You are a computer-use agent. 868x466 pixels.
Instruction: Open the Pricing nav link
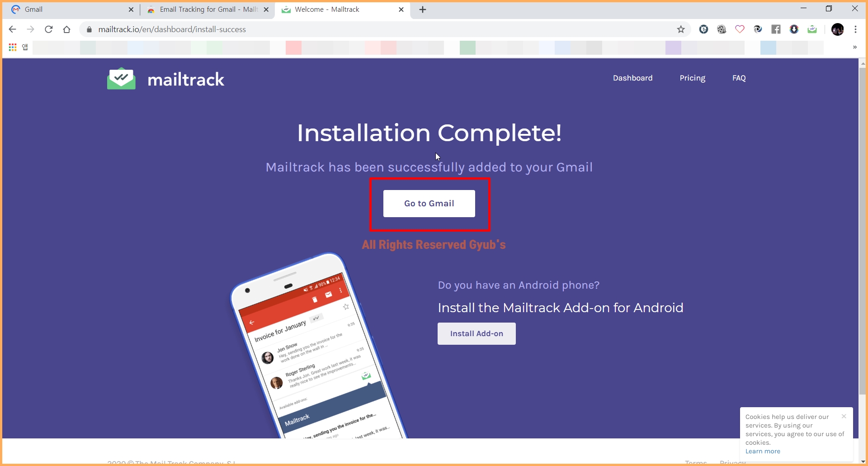692,78
